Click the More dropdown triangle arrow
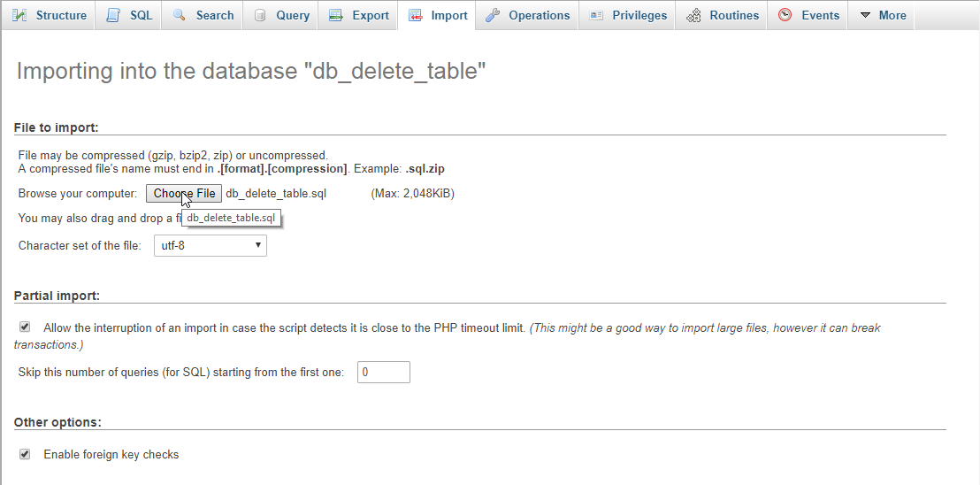This screenshot has height=485, width=980. (x=866, y=15)
